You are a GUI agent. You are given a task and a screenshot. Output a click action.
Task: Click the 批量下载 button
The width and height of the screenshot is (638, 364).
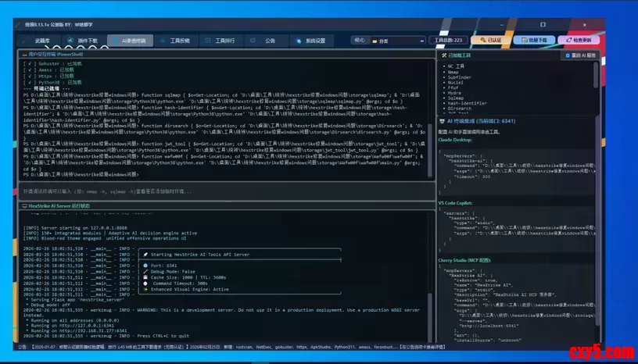538,40
